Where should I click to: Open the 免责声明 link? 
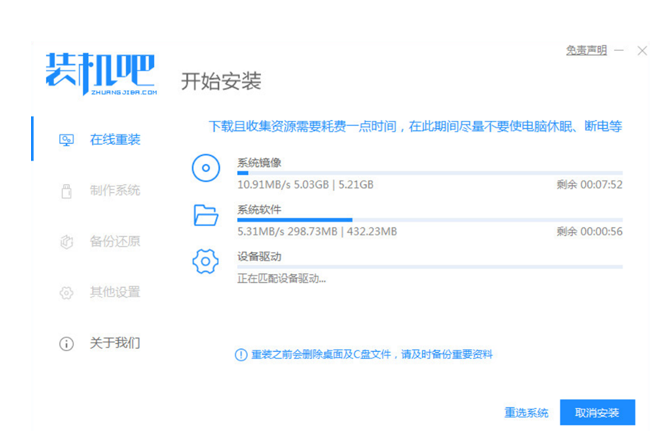click(586, 50)
